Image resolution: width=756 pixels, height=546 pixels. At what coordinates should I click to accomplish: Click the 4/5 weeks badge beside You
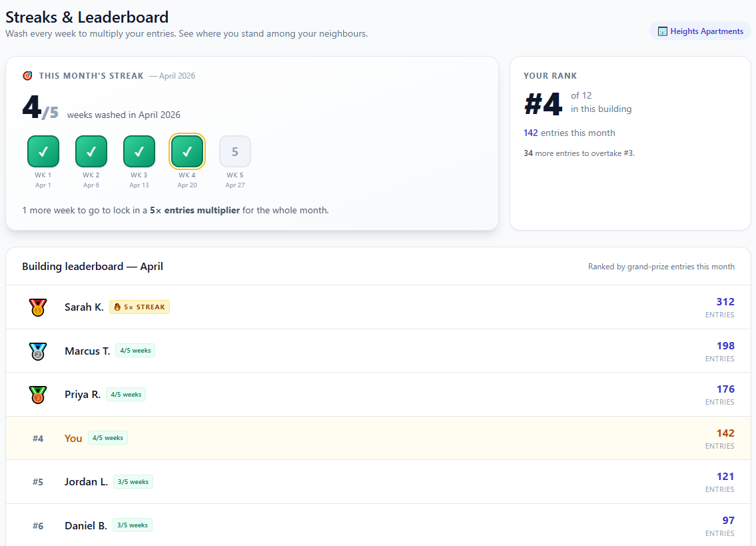[107, 438]
